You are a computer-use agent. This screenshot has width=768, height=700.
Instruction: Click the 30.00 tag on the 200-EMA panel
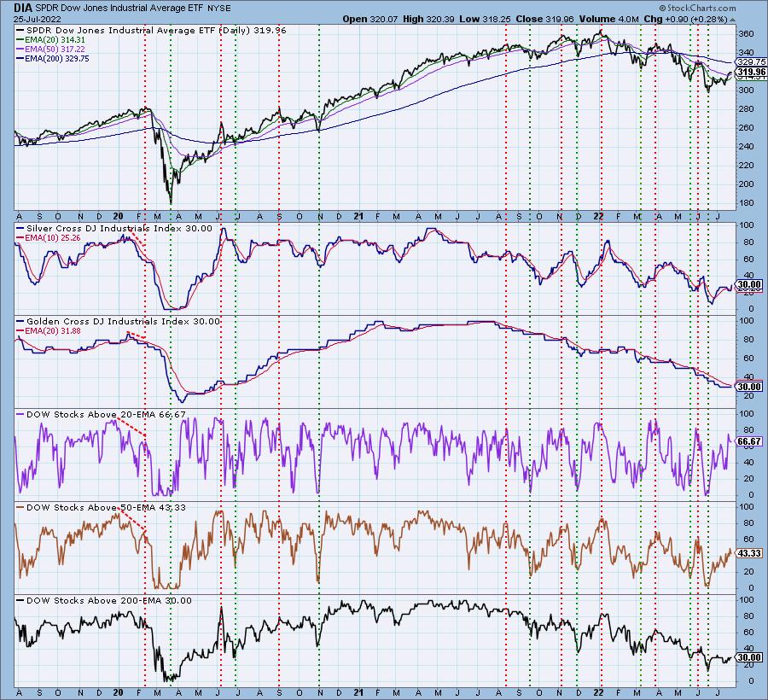point(749,657)
